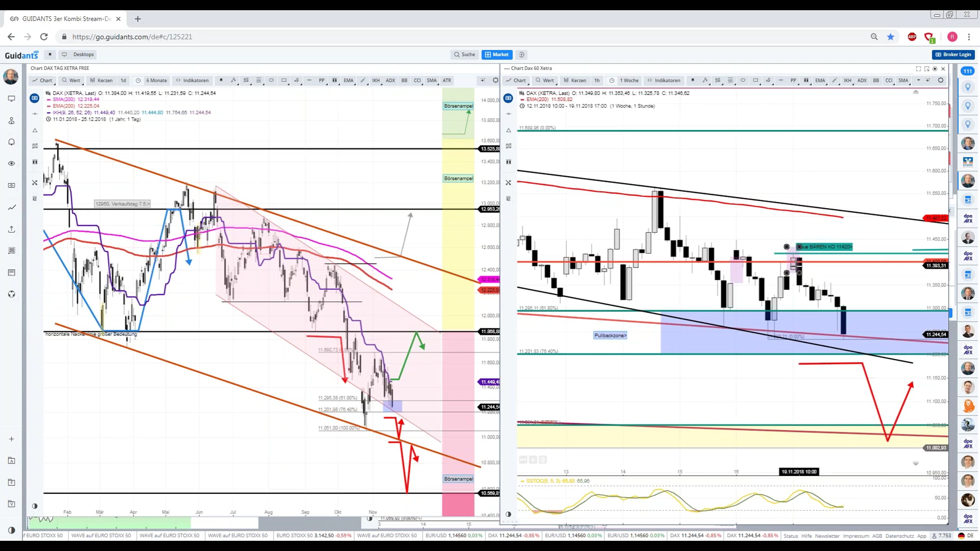The height and width of the screenshot is (551, 980).
Task: Select the horizontal lines tool in DAX TAG chart
Action: click(x=258, y=80)
